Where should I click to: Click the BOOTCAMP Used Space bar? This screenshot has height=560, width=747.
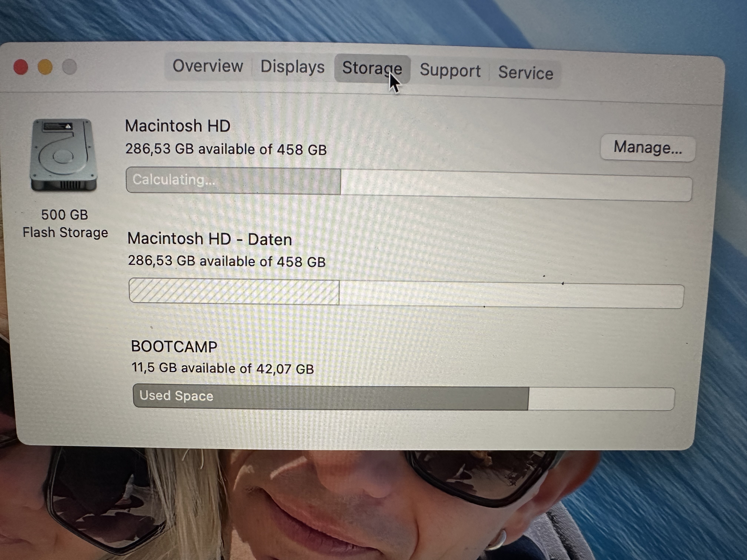[x=404, y=397]
